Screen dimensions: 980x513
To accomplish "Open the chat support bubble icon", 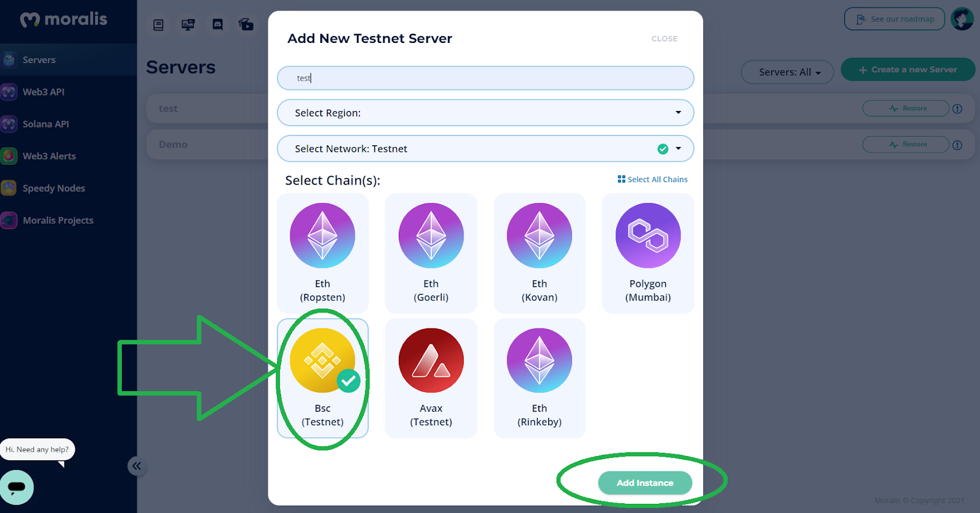I will 17,487.
